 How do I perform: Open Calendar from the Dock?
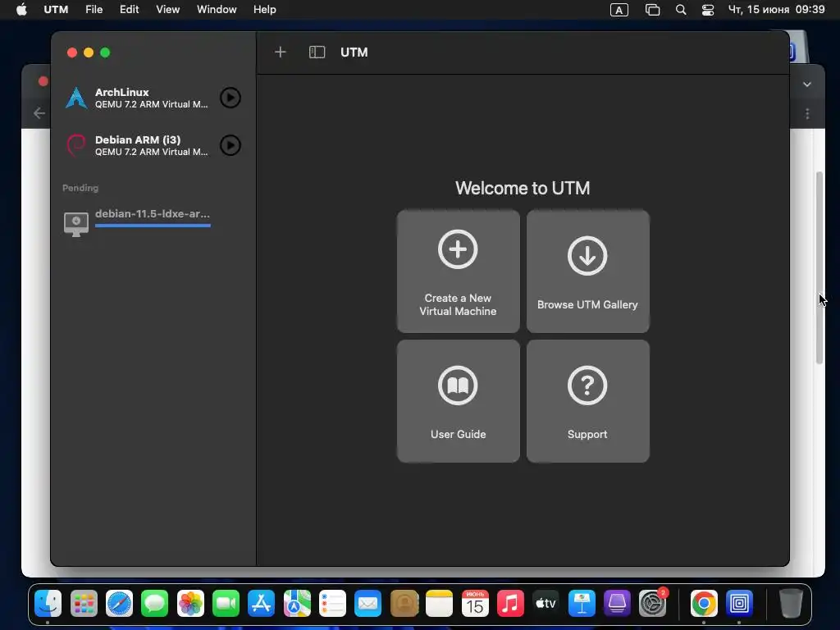click(x=475, y=604)
